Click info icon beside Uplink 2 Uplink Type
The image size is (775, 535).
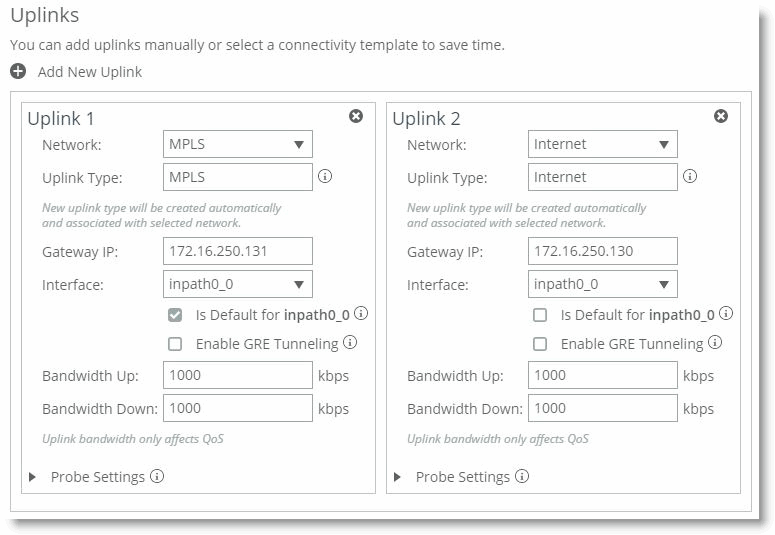click(x=689, y=177)
